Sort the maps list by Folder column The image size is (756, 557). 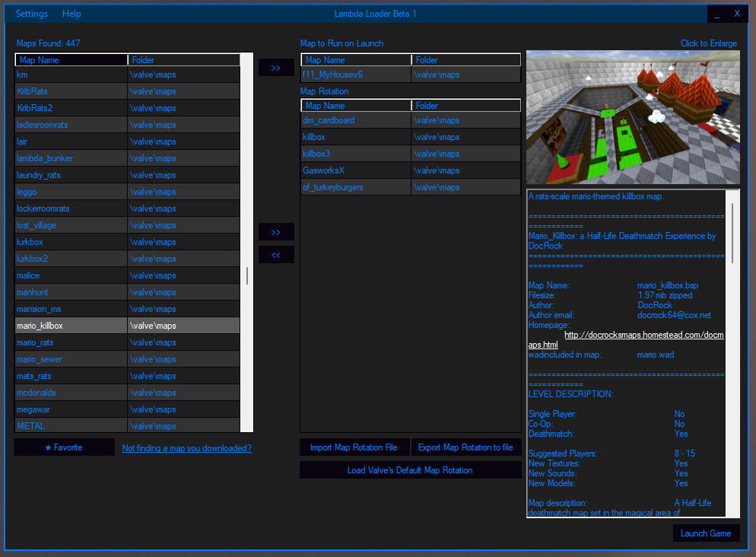click(x=183, y=59)
